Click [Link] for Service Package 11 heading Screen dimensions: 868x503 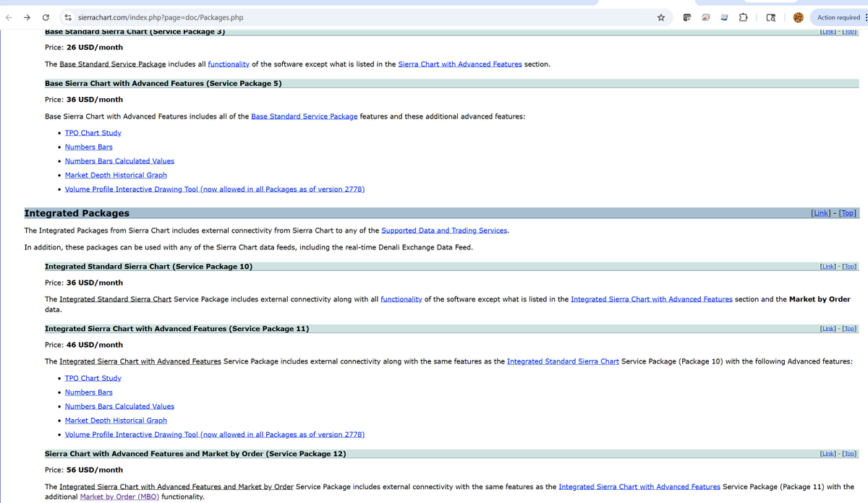[828, 329]
